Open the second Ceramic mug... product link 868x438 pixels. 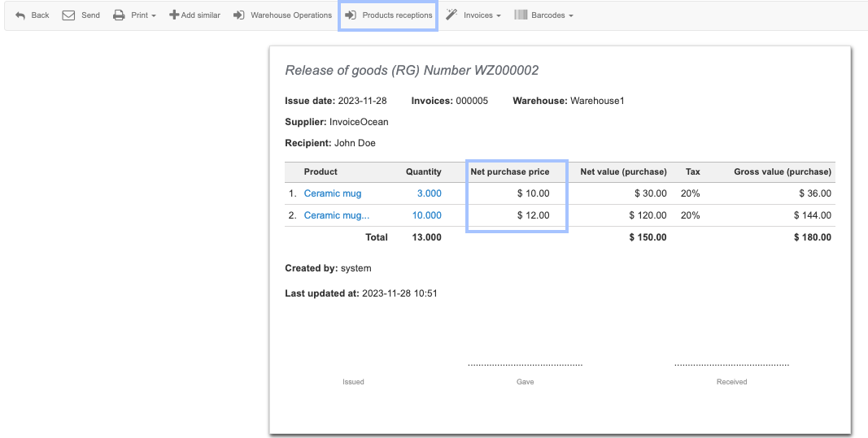tap(336, 215)
